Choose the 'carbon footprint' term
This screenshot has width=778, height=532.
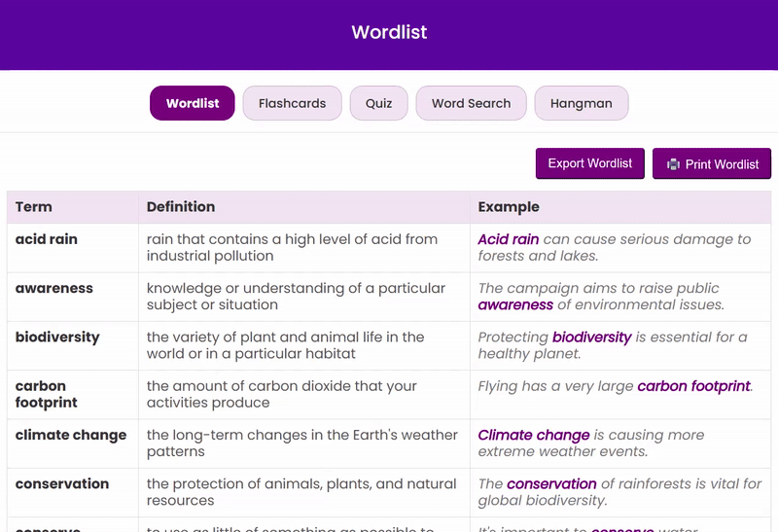(47, 394)
